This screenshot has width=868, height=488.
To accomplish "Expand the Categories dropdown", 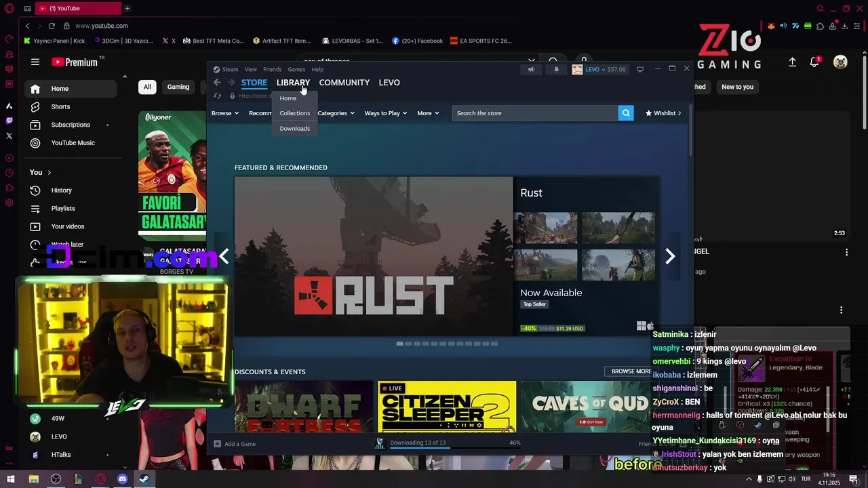I will pos(336,113).
